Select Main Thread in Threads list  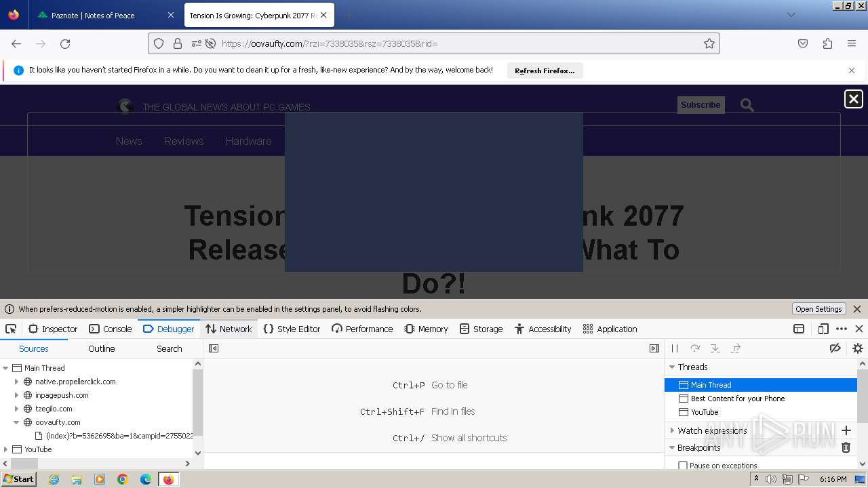761,385
